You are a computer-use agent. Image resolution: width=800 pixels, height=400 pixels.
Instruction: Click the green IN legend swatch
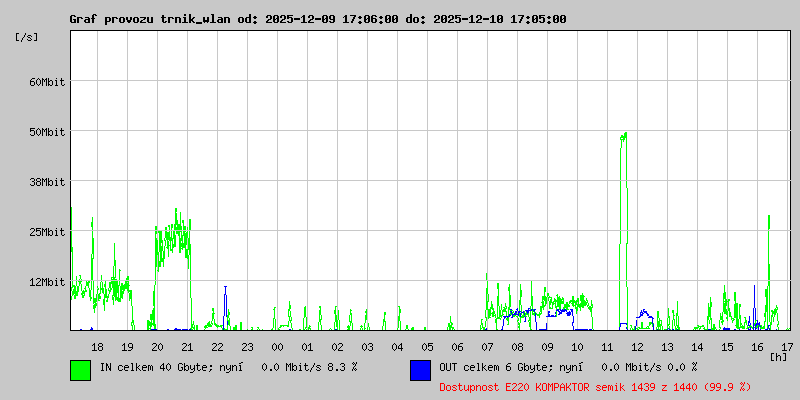pos(81,370)
